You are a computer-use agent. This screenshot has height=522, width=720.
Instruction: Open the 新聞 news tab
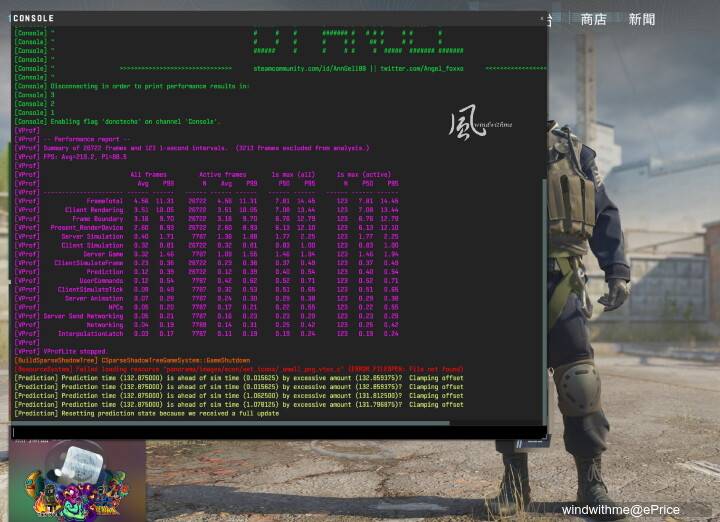641,19
